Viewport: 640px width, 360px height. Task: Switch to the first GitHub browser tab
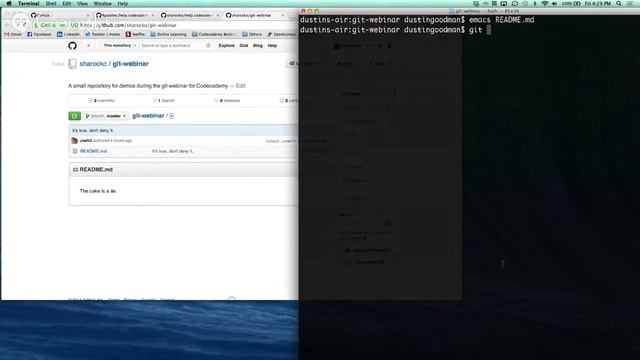(x=59, y=15)
